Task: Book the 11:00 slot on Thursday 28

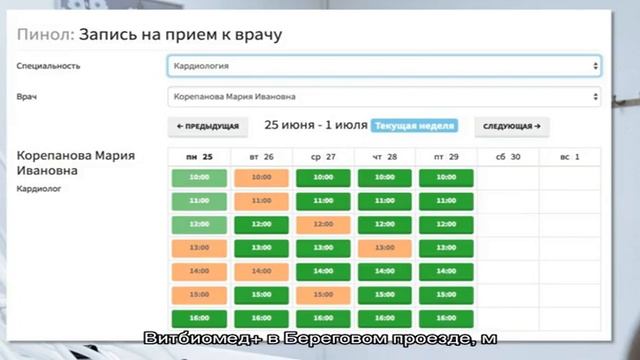Action: point(385,201)
